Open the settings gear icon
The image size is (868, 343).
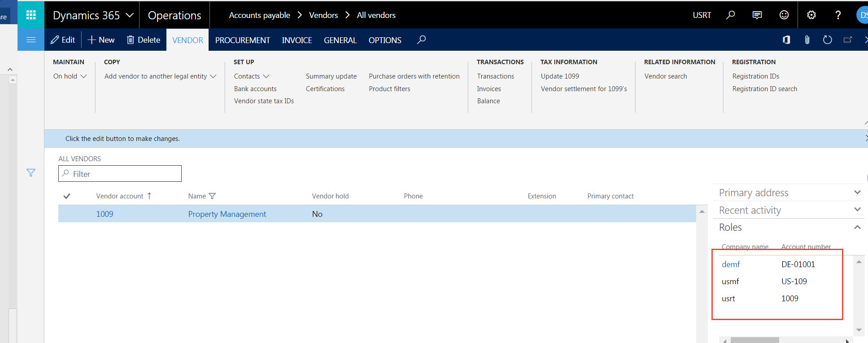811,15
